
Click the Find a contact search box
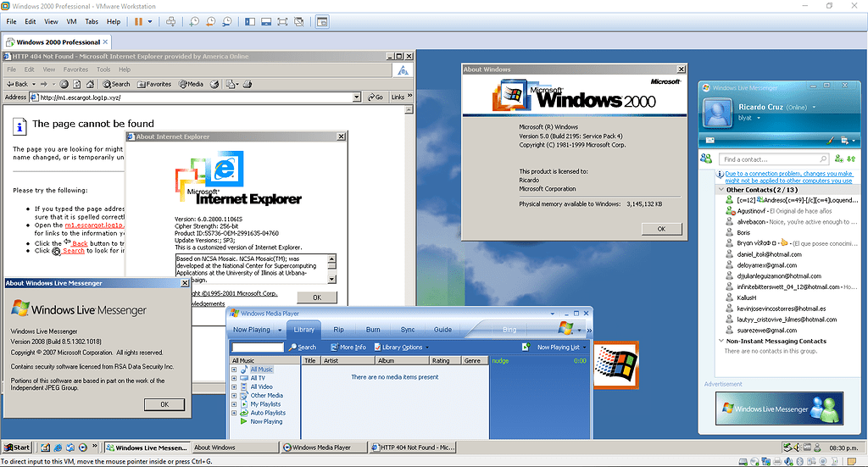pyautogui.click(x=773, y=159)
